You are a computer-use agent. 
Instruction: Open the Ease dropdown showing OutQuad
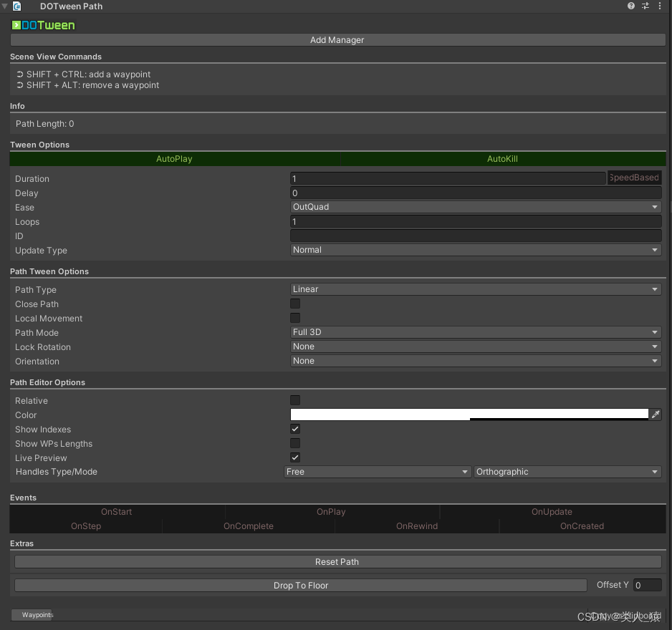point(475,207)
